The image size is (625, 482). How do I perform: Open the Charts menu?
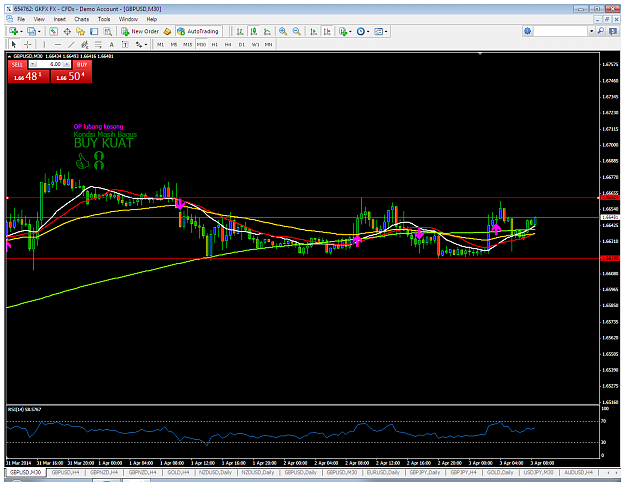tap(81, 19)
